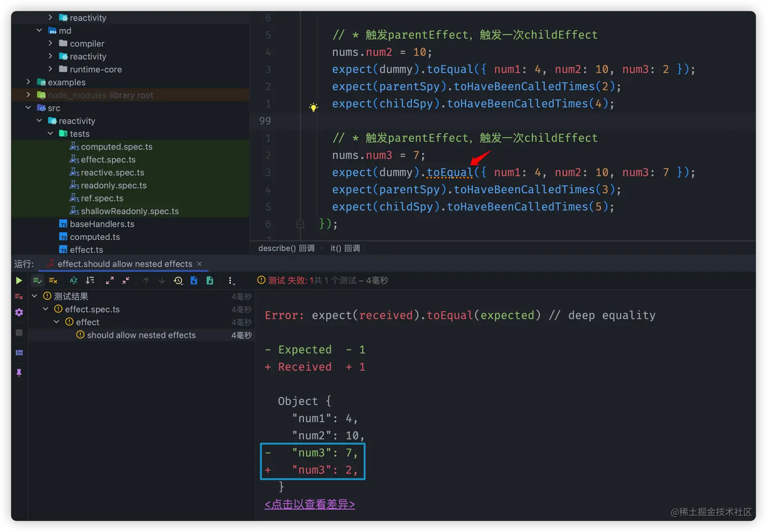767x532 pixels.
Task: Expand the examples folder
Action: [x=28, y=82]
